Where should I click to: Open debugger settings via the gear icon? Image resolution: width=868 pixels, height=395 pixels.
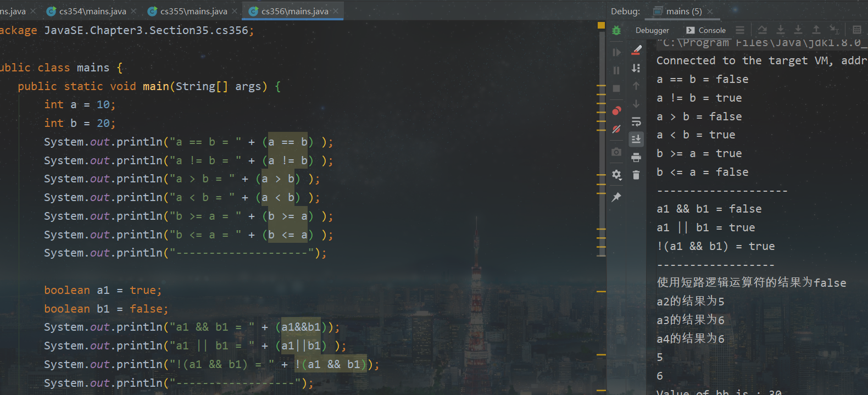click(x=616, y=175)
